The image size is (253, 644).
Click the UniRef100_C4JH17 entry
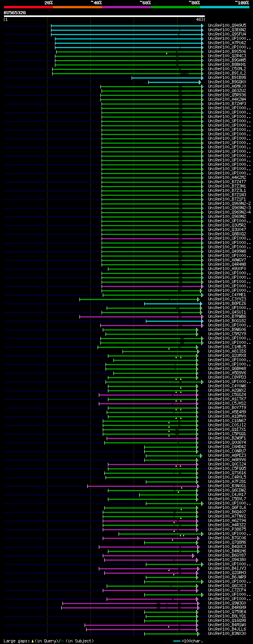coord(227,494)
